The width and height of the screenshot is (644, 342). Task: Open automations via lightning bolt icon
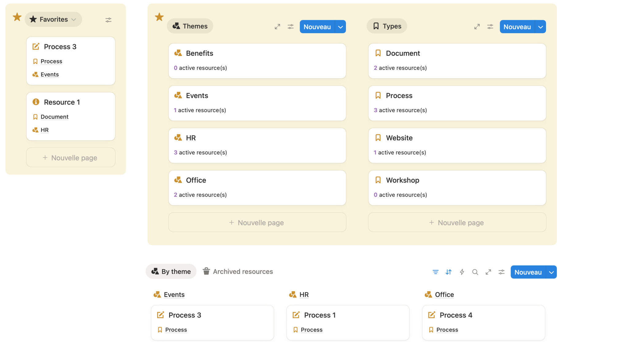pos(462,272)
